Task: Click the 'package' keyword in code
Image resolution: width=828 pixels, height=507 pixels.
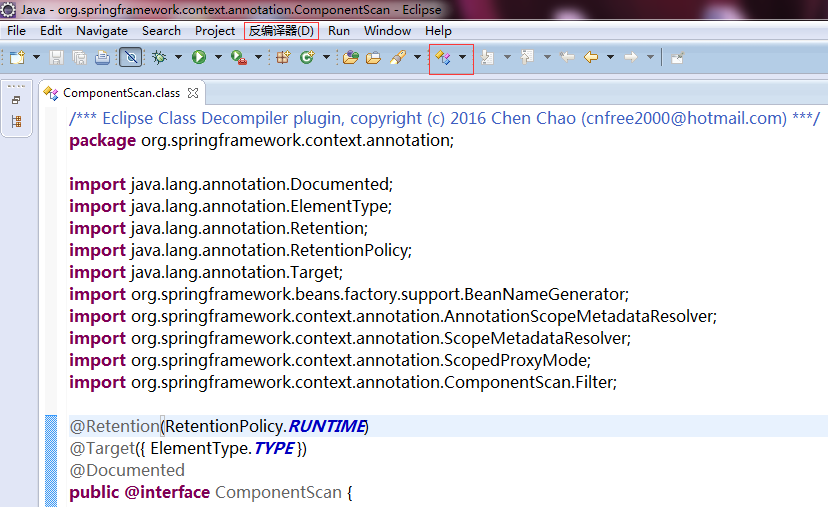Action: coord(102,140)
